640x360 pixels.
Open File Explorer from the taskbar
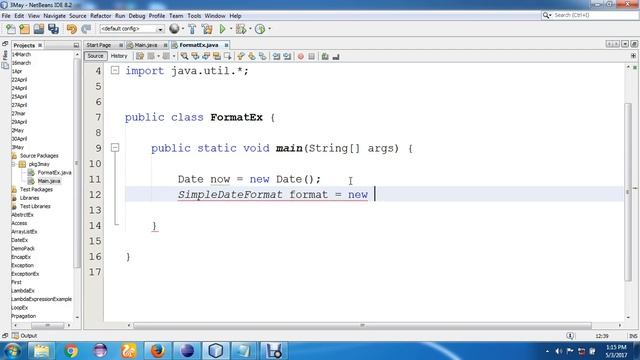point(41,351)
